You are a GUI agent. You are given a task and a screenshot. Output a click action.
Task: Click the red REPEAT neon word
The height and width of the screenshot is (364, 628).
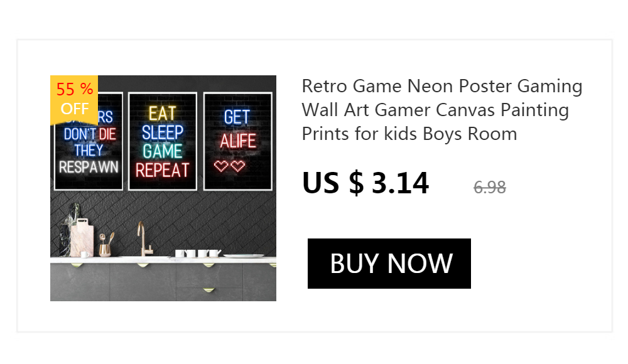click(163, 170)
